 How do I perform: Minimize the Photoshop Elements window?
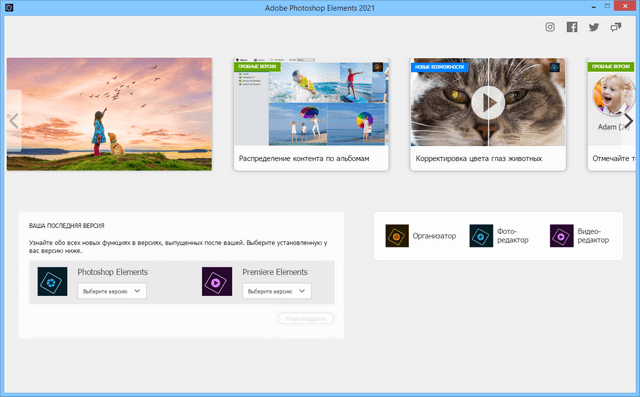(x=593, y=7)
